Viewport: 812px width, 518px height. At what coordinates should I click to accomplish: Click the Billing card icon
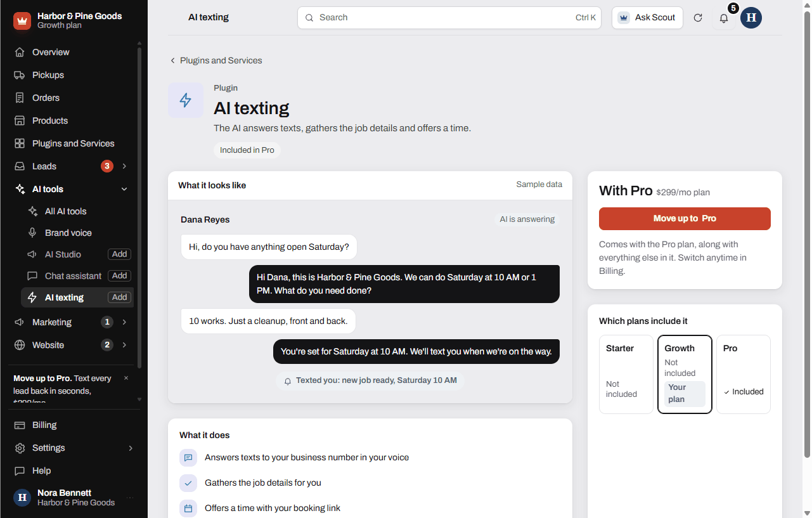tap(20, 425)
